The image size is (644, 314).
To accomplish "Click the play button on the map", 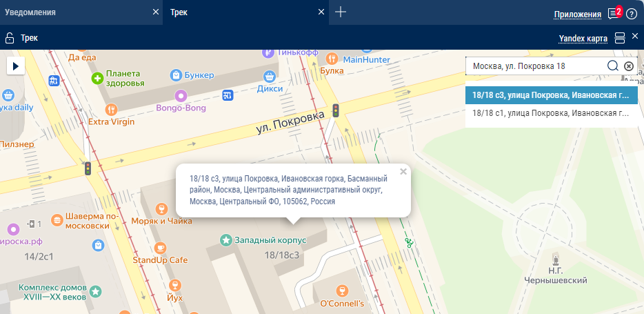I will pos(16,66).
